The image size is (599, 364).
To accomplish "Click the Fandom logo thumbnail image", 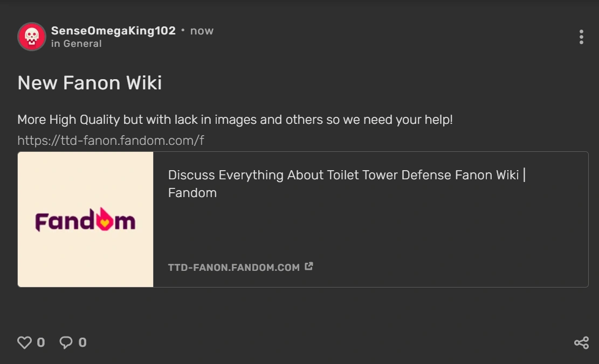I will 85,219.
